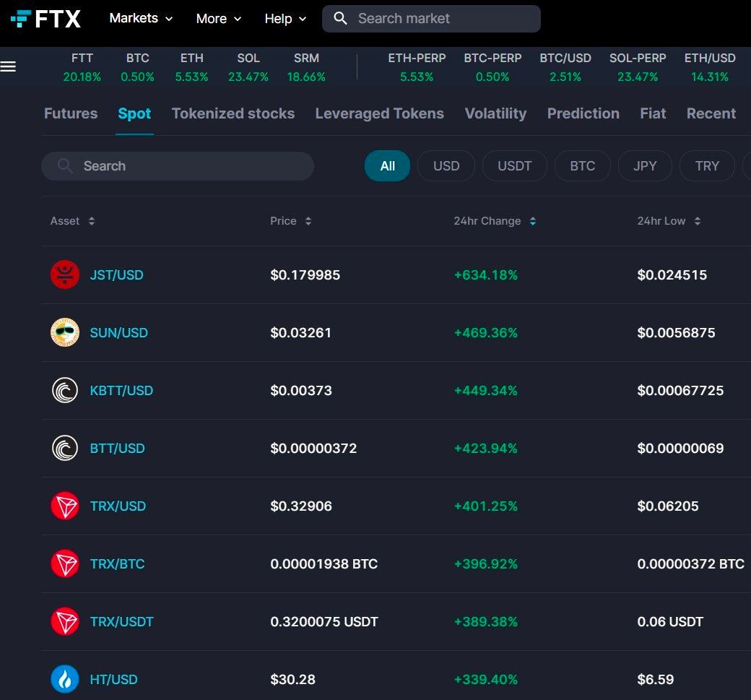
Task: Filter pairs by USD
Action: point(446,165)
